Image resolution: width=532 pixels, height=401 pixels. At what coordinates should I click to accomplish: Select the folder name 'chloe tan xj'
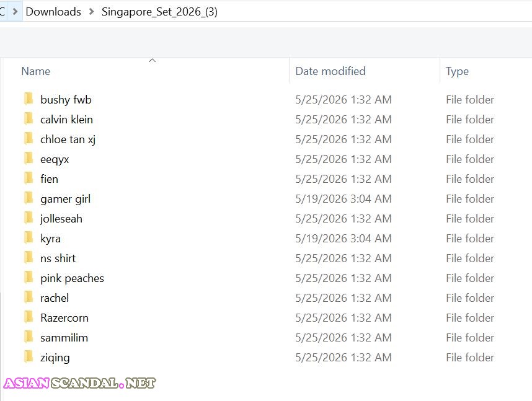click(x=68, y=139)
